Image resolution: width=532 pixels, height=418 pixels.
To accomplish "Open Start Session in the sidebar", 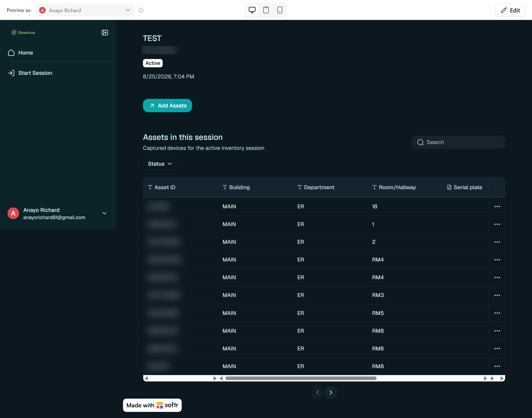I will (58, 73).
